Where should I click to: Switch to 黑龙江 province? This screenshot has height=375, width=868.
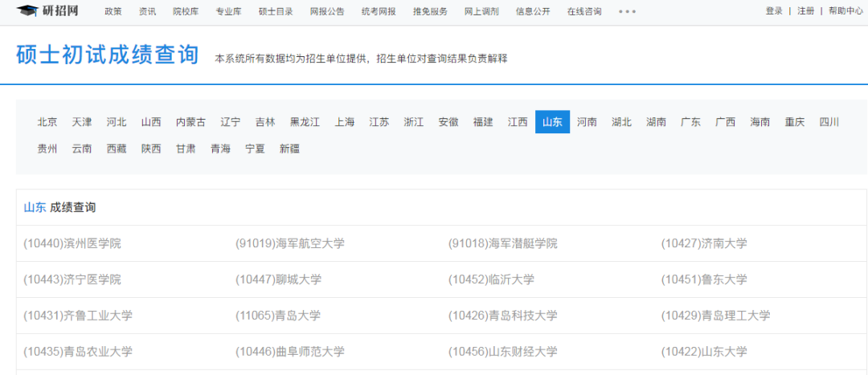pos(305,122)
